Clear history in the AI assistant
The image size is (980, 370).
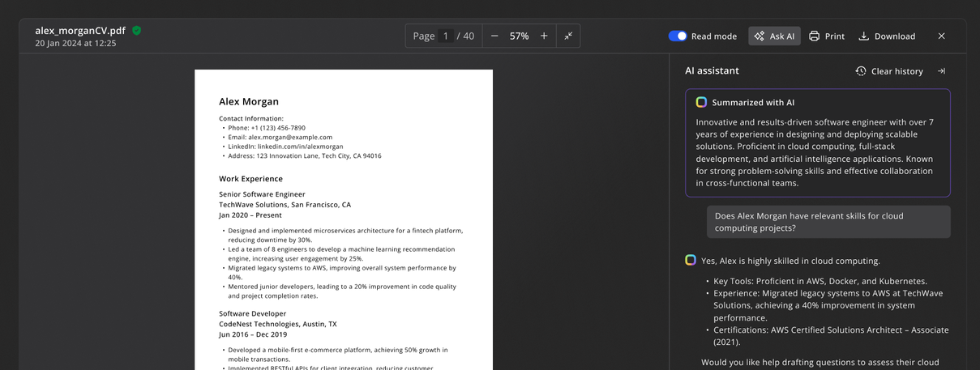tap(889, 71)
